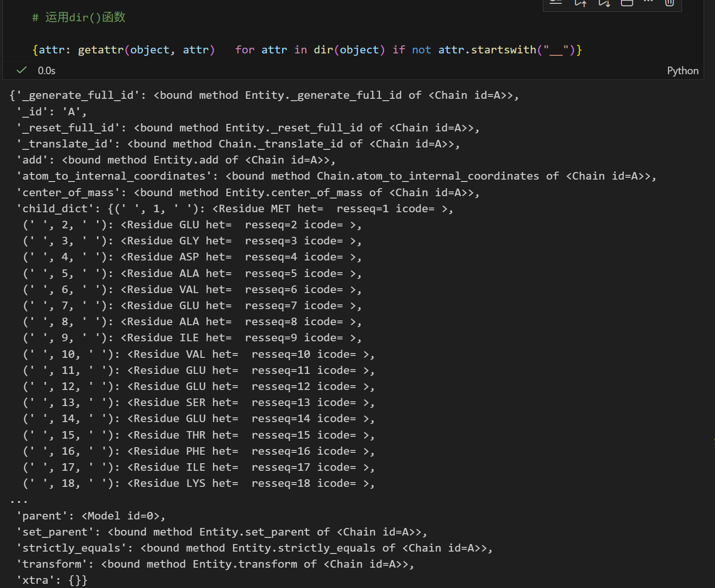
Task: Click the 'strictly_equals' output line
Action: (254, 548)
